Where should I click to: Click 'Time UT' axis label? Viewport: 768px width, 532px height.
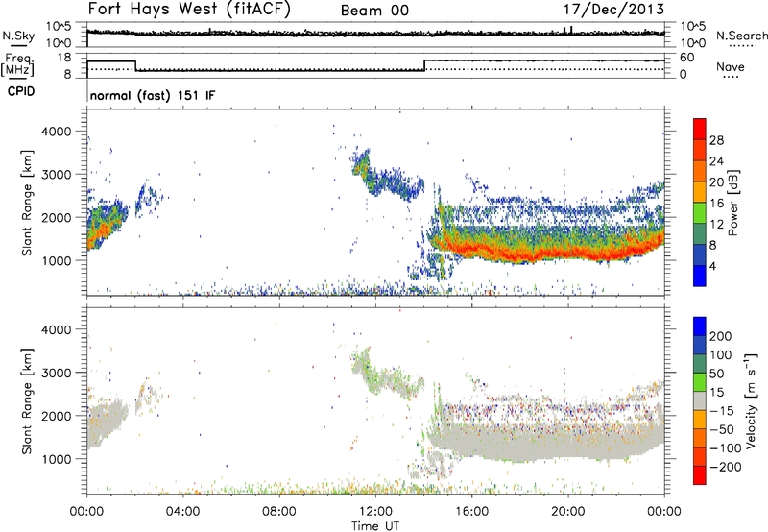coord(375,526)
